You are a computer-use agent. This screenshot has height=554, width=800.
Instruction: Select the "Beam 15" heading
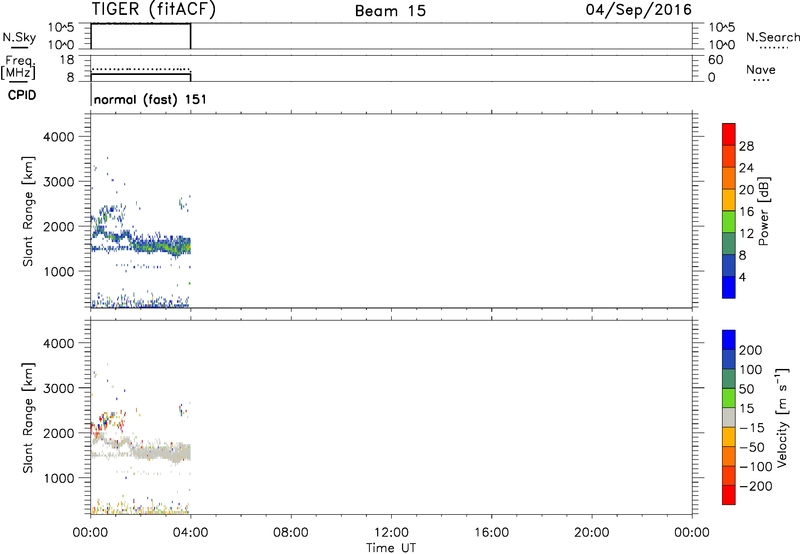390,11
